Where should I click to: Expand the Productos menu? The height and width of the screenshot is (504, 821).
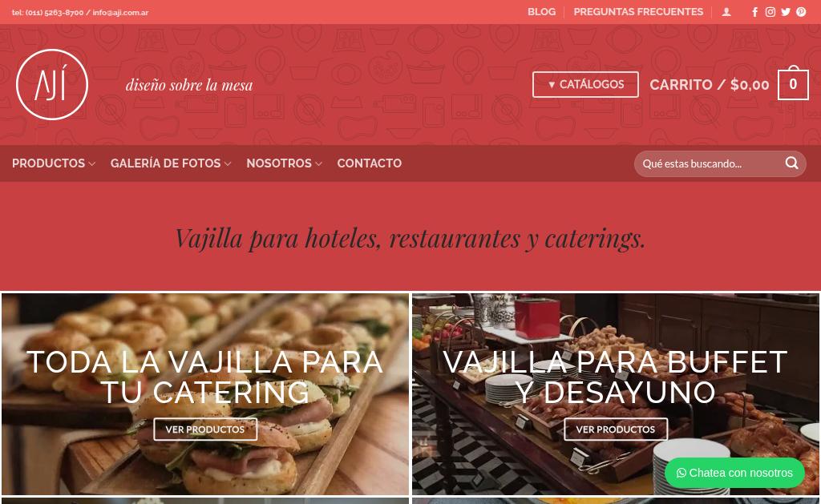click(x=54, y=163)
